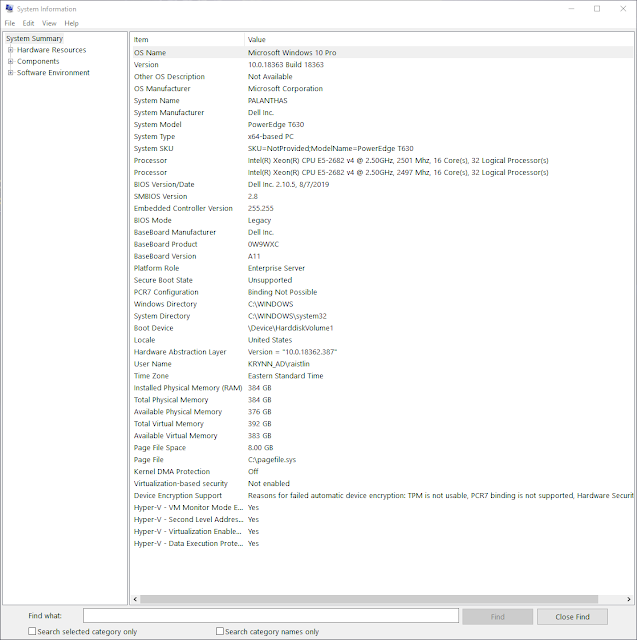
Task: Select the Installed Physical Memory (RAM) row
Action: (188, 388)
